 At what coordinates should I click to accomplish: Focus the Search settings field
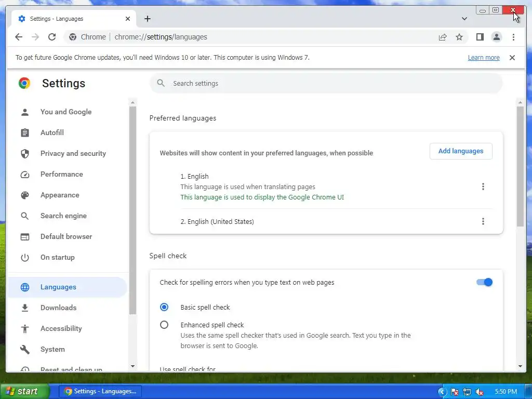pyautogui.click(x=326, y=83)
